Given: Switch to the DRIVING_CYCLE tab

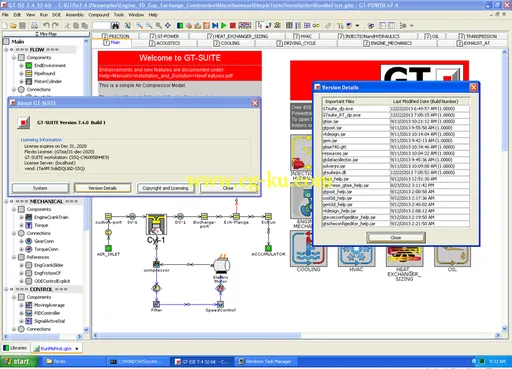Looking at the screenshot, I should point(297,43).
